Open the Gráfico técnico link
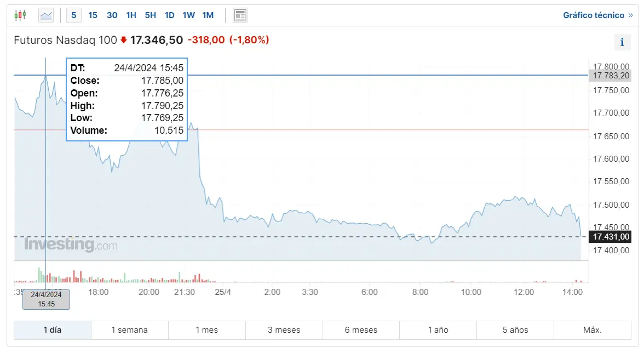 pos(594,15)
